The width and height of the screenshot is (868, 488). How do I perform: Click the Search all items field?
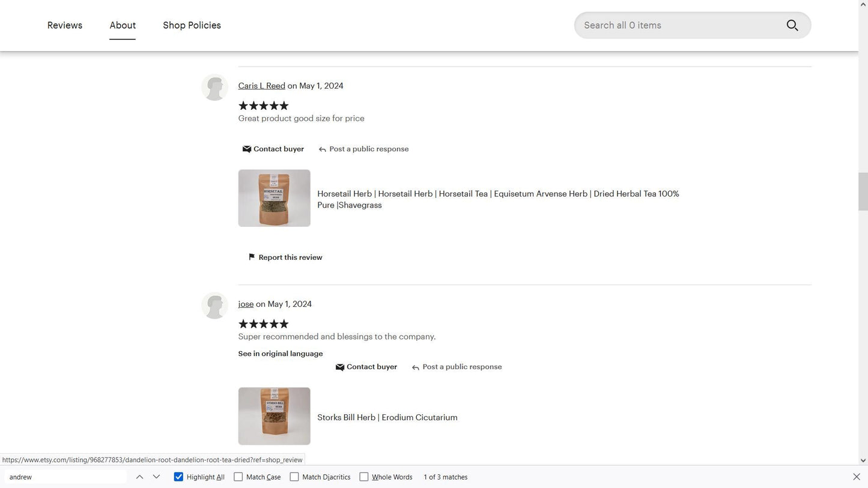tap(679, 25)
